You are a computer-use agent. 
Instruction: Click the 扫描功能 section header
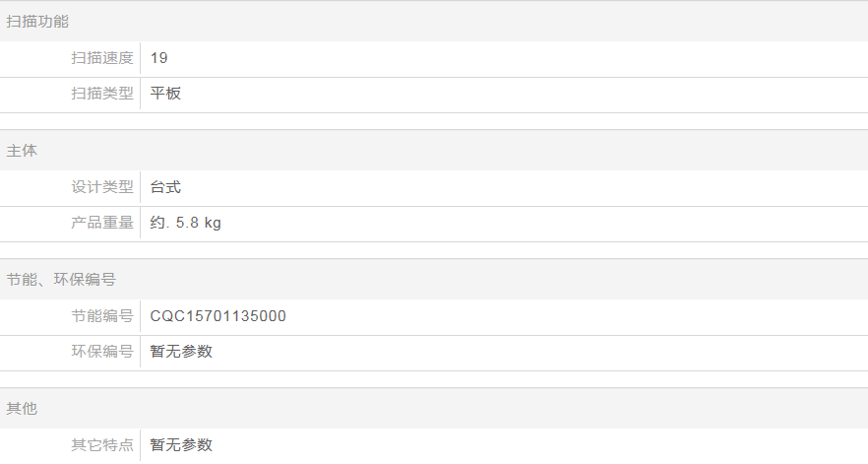pyautogui.click(x=37, y=21)
